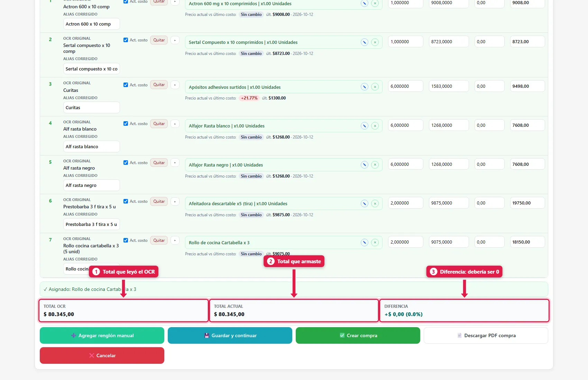Uncheck Act. costo for Alf rasta blanco
Viewport: 588px width, 380px height.
pos(126,124)
